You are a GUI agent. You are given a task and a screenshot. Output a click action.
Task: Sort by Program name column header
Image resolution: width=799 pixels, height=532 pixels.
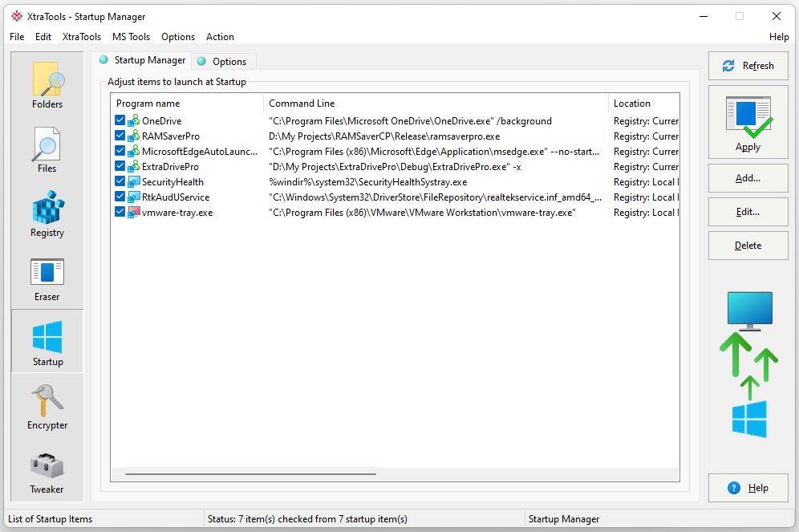click(187, 104)
